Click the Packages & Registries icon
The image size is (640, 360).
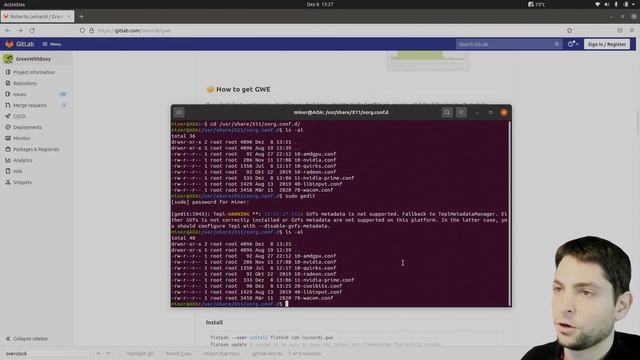[x=8, y=149]
